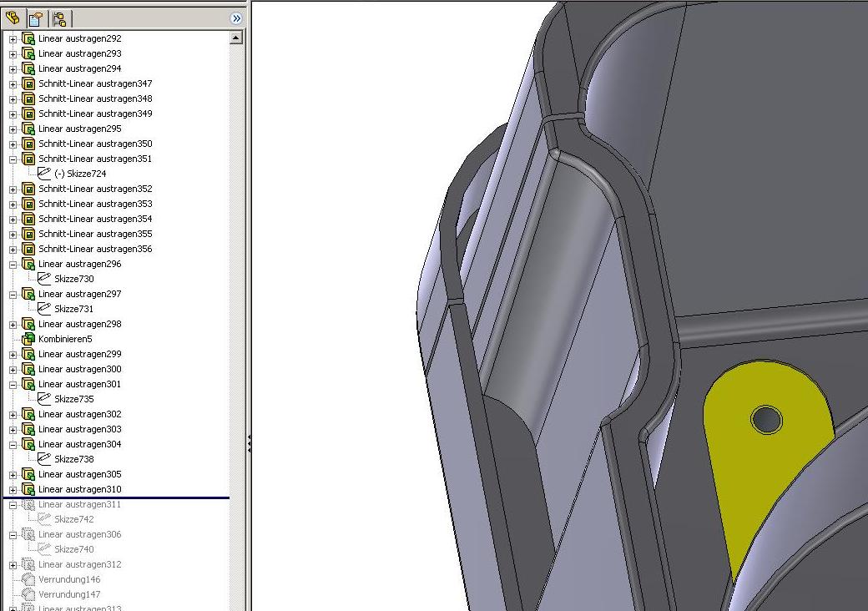Click the Verrundung146 fillet icon
Viewport: 868px width, 611px height.
(x=28, y=579)
